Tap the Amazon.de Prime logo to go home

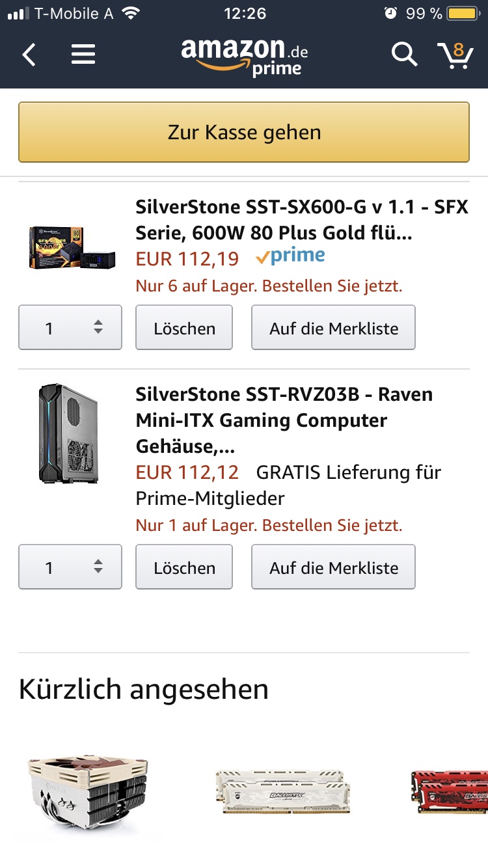[244, 55]
